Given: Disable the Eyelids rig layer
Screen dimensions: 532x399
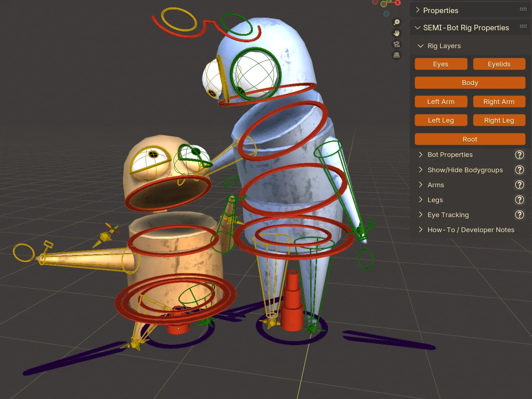Looking at the screenshot, I should [499, 64].
